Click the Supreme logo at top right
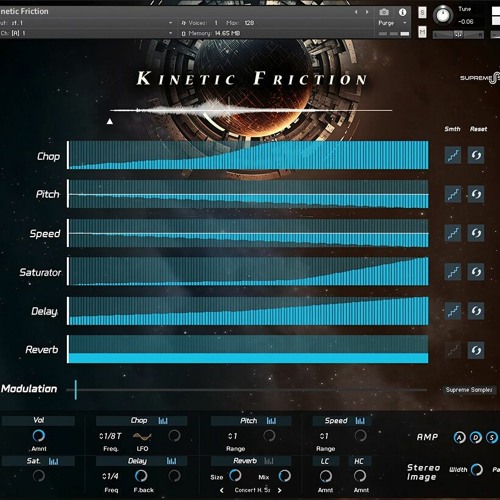Image resolution: width=500 pixels, height=500 pixels. [x=480, y=78]
